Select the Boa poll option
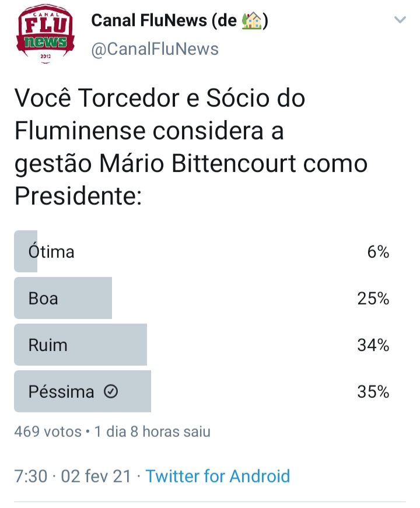The width and height of the screenshot is (420, 508). (202, 298)
